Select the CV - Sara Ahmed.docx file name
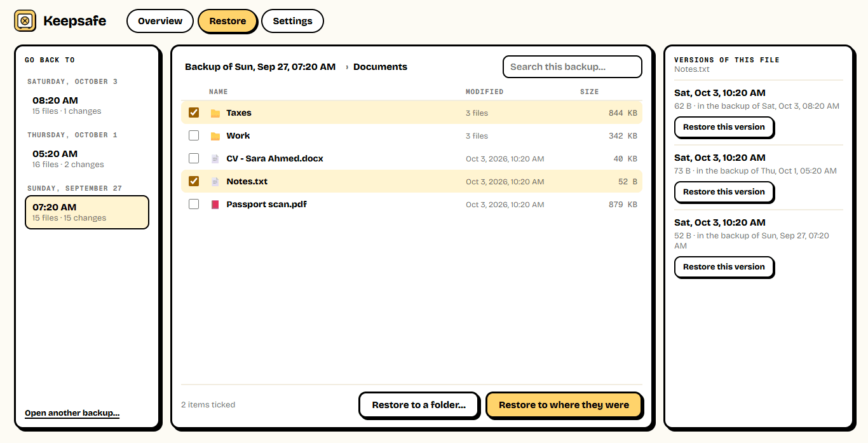Image resolution: width=868 pixels, height=443 pixels. pyautogui.click(x=275, y=159)
